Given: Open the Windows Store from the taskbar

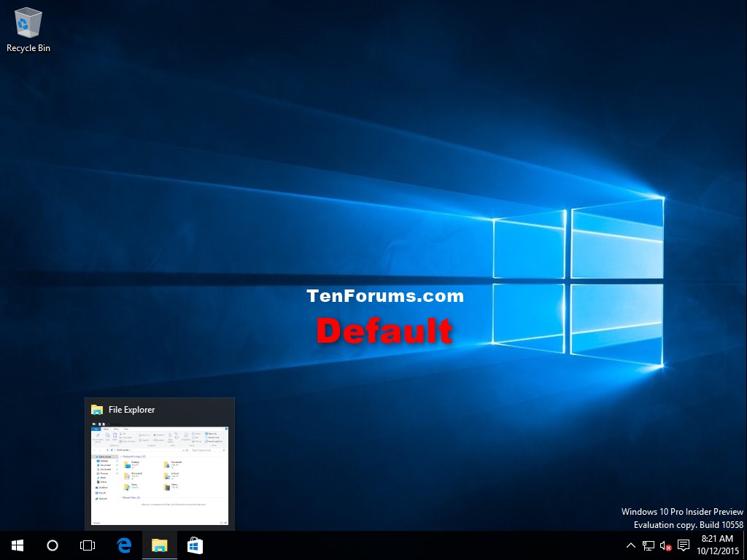Looking at the screenshot, I should point(193,545).
